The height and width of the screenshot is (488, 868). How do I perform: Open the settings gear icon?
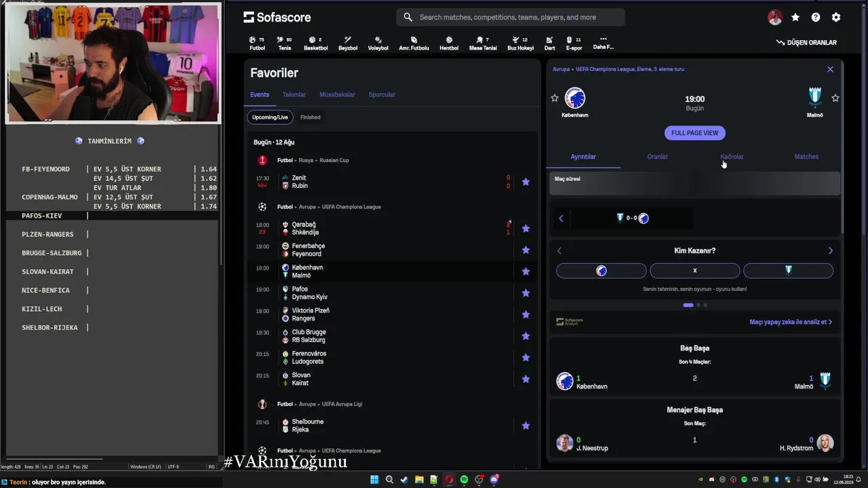click(836, 18)
